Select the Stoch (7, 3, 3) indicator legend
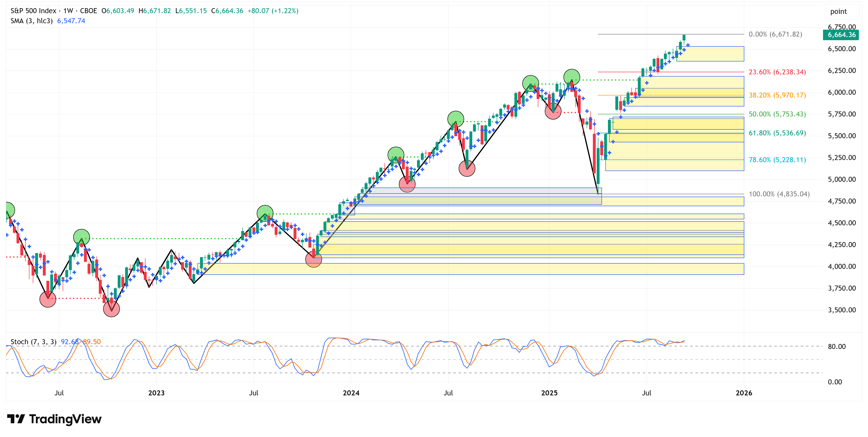The height and width of the screenshot is (437, 868). (x=33, y=342)
